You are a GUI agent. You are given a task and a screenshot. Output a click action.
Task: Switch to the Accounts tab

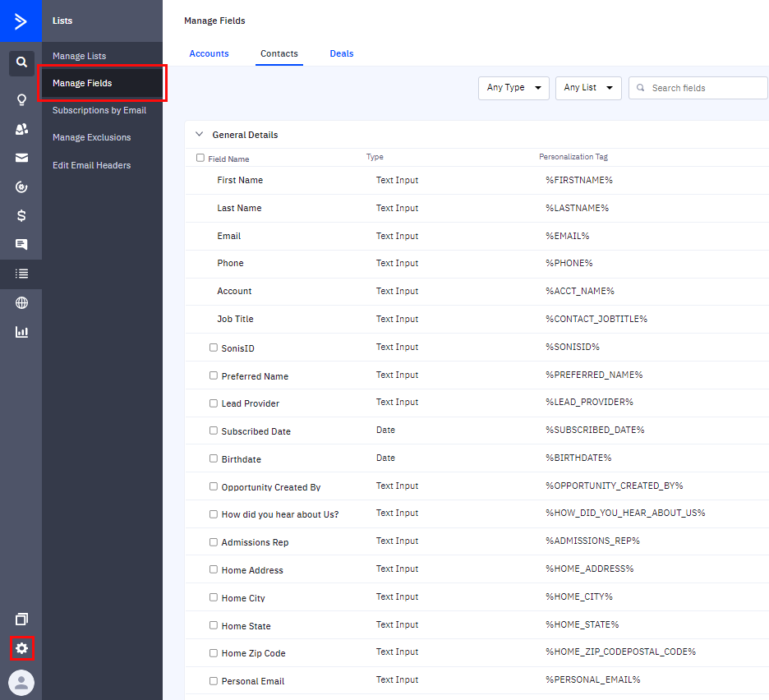point(209,53)
